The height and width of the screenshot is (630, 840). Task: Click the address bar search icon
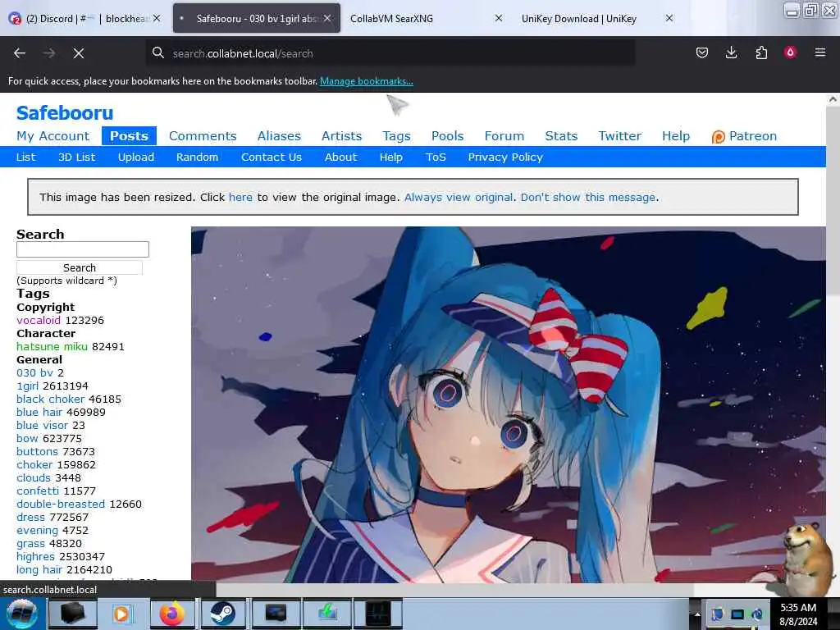tap(157, 53)
